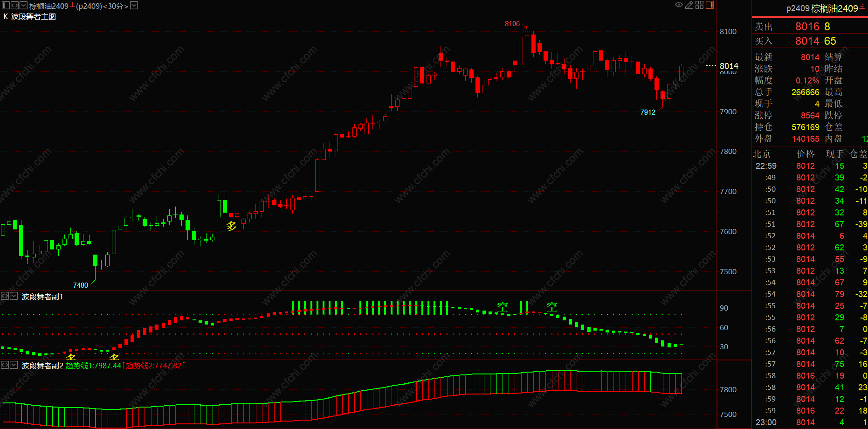Select the pencil drawing tool icon
The width and height of the screenshot is (868, 429).
[689, 5]
